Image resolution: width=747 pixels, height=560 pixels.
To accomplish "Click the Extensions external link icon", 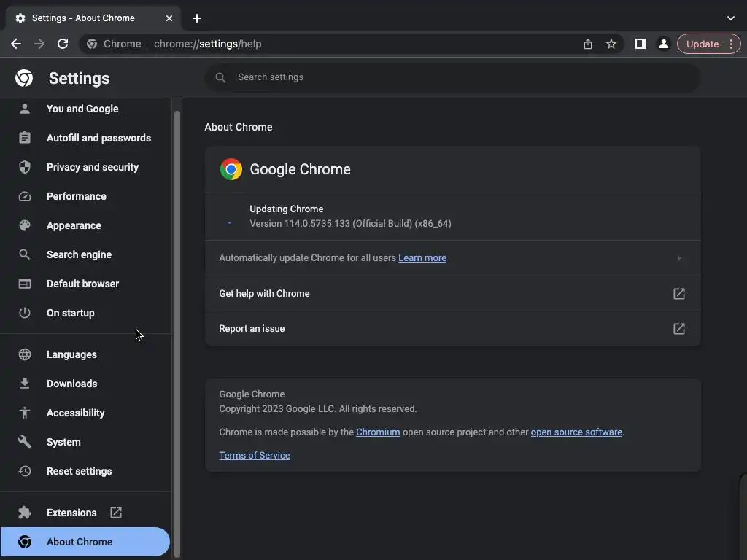I will pos(116,513).
